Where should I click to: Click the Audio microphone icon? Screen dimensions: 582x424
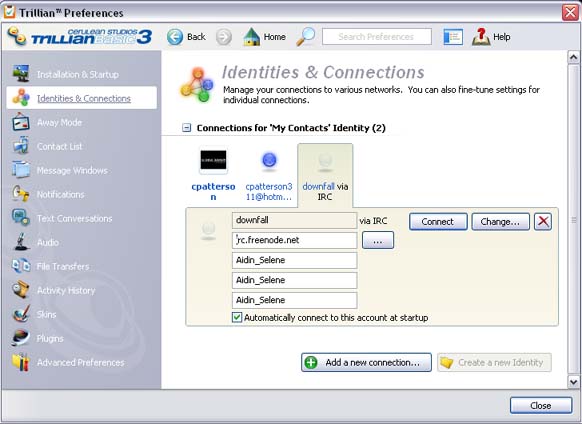[x=21, y=242]
